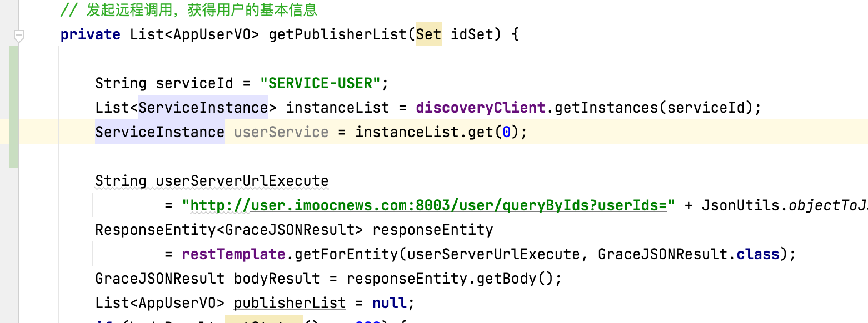Image resolution: width=868 pixels, height=323 pixels.
Task: Click the getForEntity method call
Action: tap(346, 254)
